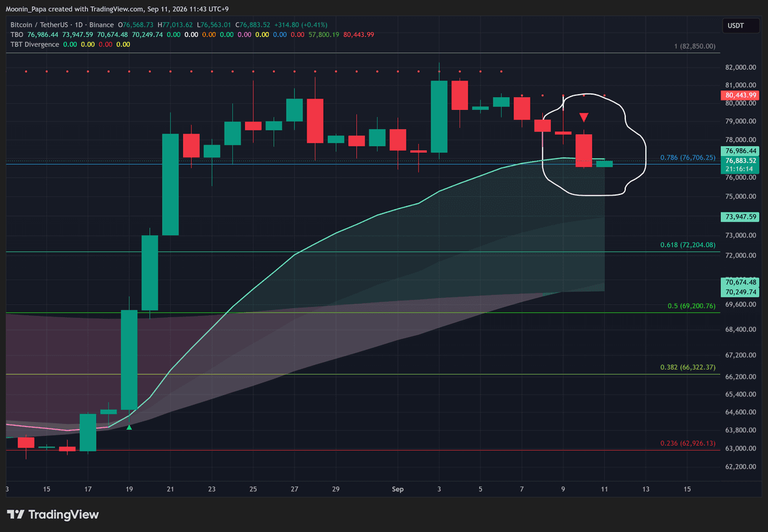
Task: Click the TBO indicator legend label
Action: pyautogui.click(x=17, y=35)
